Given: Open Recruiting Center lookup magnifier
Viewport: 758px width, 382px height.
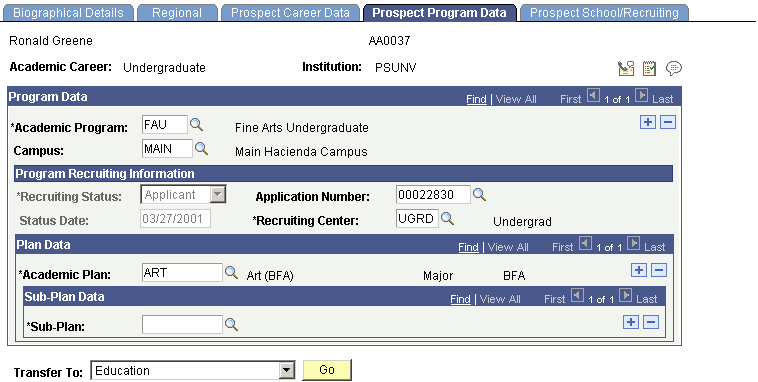Looking at the screenshot, I should (x=448, y=219).
